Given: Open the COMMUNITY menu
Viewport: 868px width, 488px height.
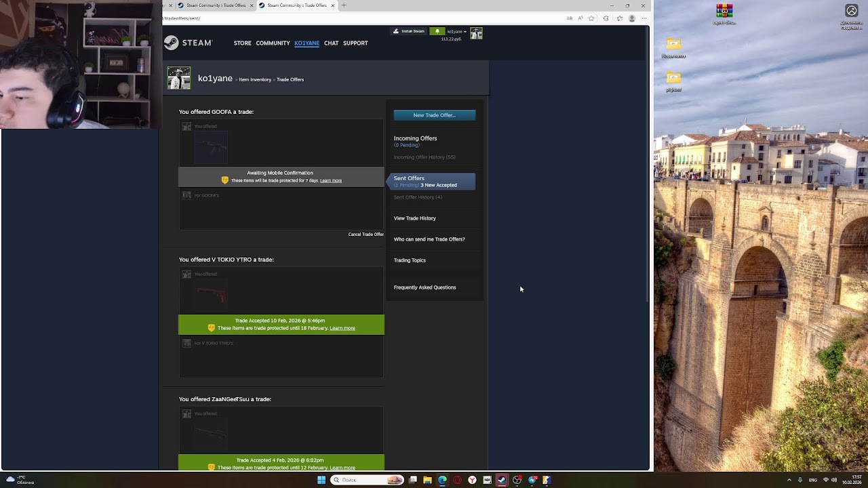Looking at the screenshot, I should point(273,43).
